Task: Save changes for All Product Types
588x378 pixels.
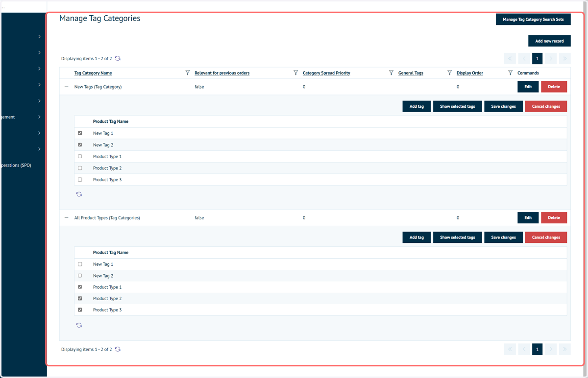Action: [503, 237]
